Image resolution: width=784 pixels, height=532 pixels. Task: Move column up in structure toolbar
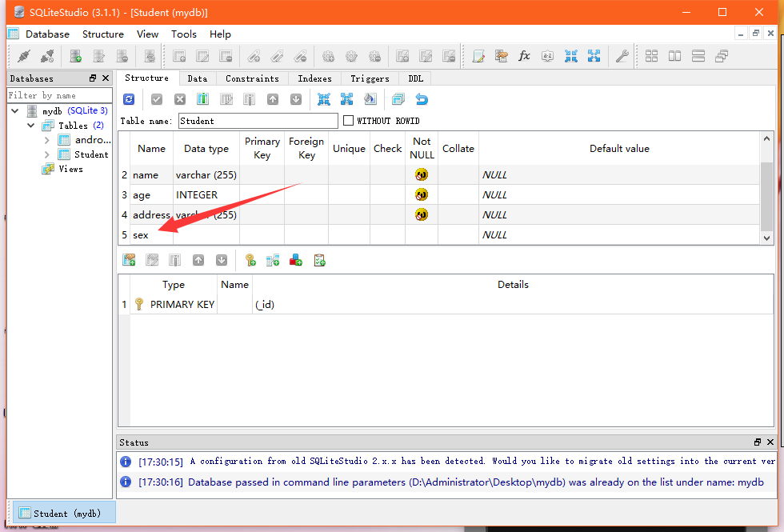click(273, 99)
